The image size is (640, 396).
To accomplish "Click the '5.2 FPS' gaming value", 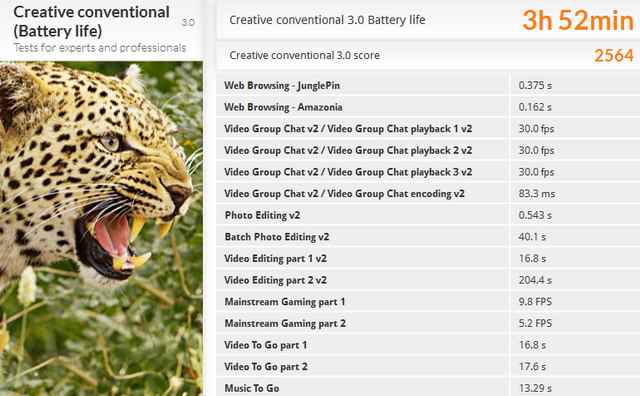I will [535, 323].
